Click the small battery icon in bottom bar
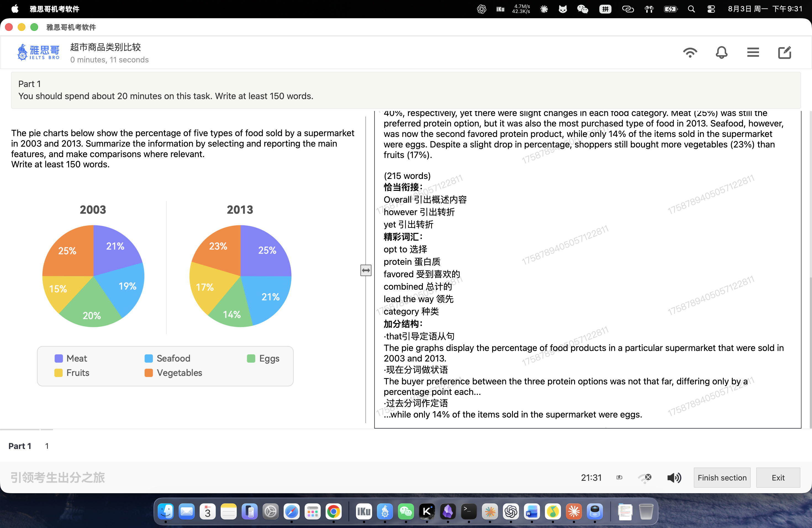This screenshot has height=528, width=812. [619, 477]
